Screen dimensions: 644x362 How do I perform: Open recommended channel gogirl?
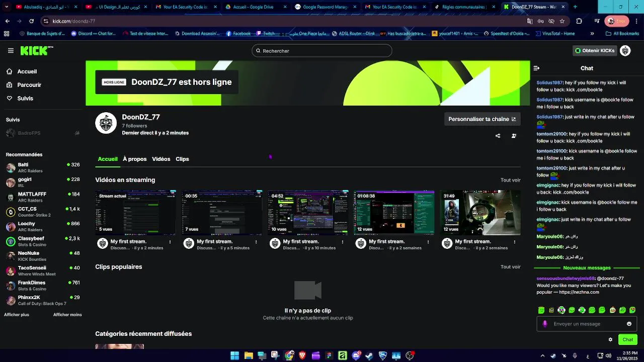pos(43,182)
